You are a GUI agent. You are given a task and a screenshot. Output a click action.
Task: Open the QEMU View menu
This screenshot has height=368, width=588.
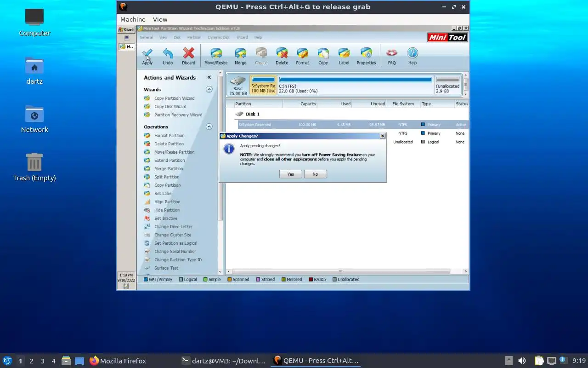[160, 19]
